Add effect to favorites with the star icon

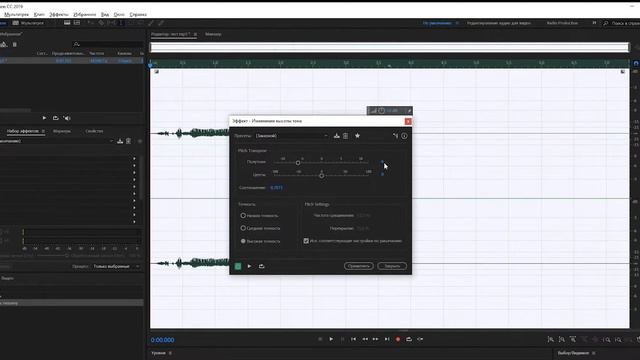[x=357, y=136]
